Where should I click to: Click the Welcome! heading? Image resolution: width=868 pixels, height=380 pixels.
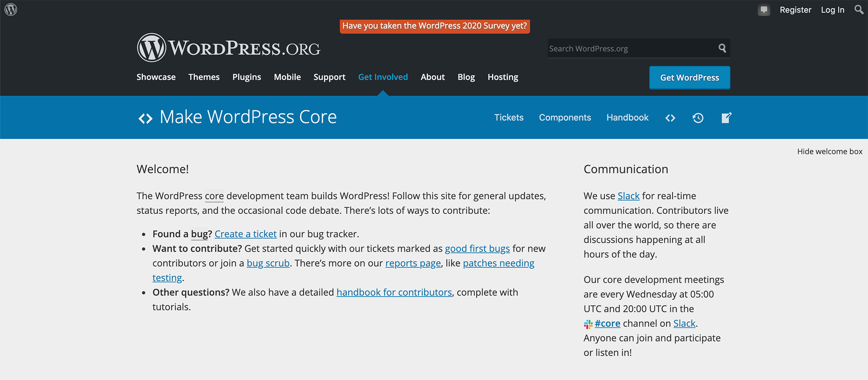[x=163, y=169]
